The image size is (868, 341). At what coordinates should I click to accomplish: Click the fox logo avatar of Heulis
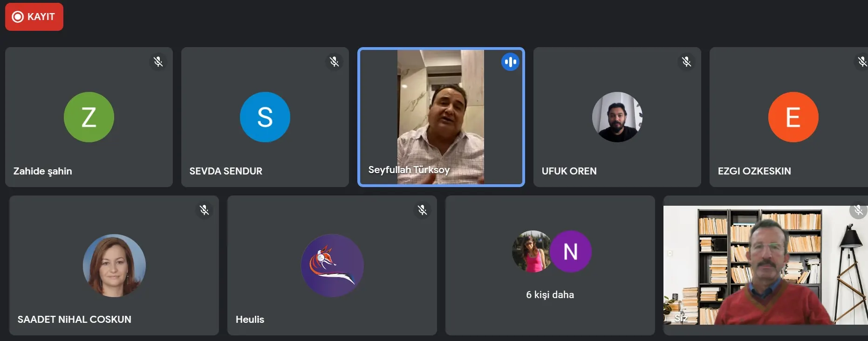click(332, 265)
